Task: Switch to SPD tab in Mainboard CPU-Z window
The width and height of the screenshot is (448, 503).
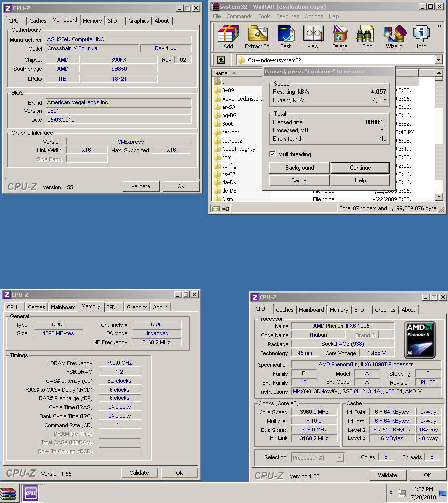Action: click(112, 21)
